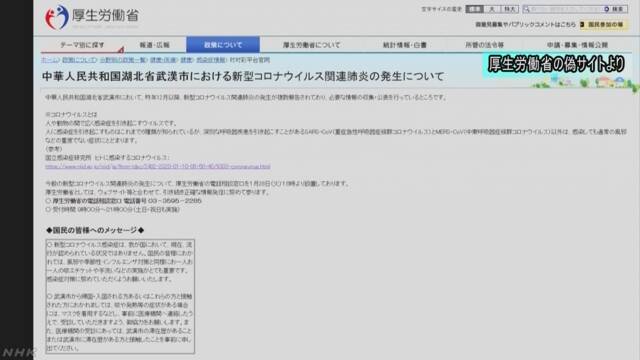Switch font size to 特大
This screenshot has height=360, width=640.
pyautogui.click(x=509, y=9)
